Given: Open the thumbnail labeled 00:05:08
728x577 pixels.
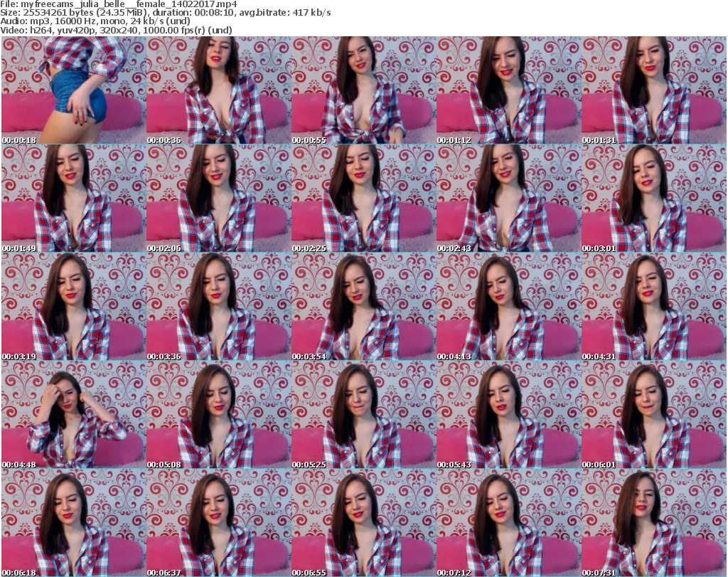Looking at the screenshot, I should 219,415.
